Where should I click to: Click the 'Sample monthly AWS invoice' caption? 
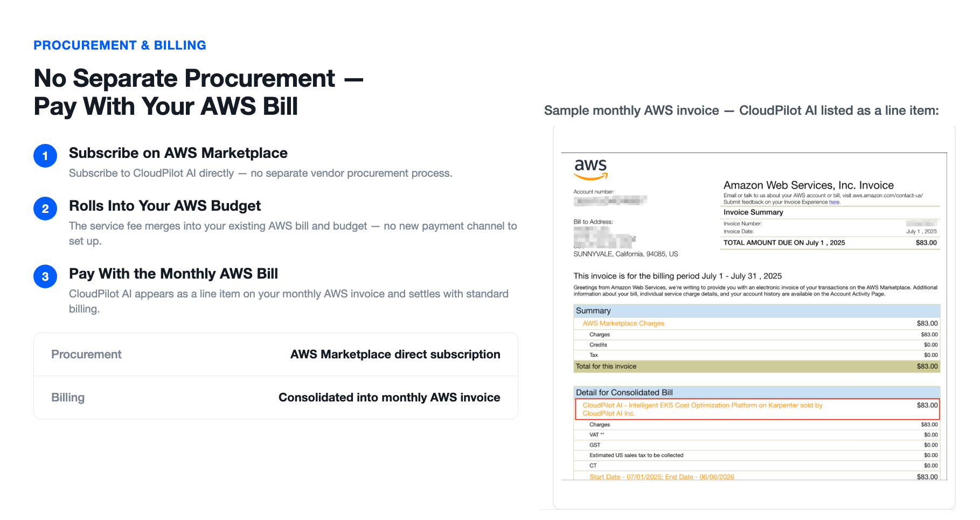pos(741,110)
